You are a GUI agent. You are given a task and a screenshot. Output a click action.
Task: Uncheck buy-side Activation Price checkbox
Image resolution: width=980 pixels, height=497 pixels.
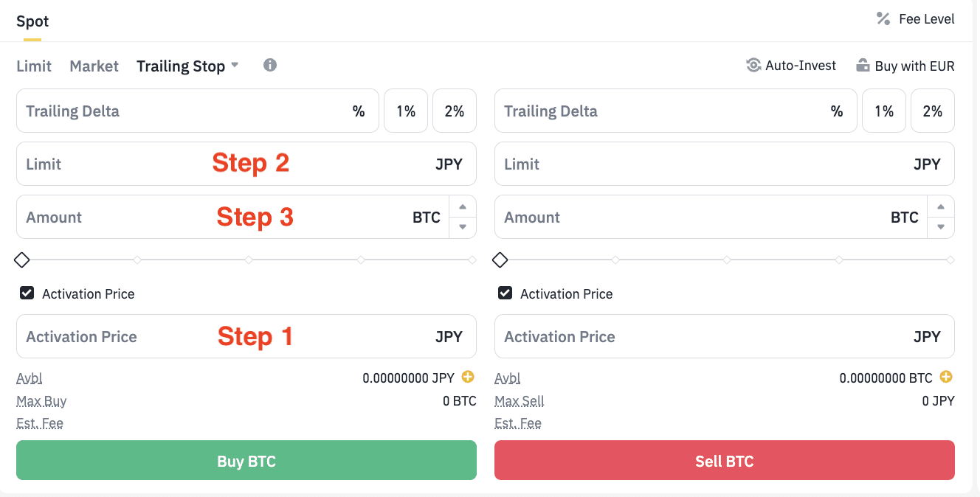click(x=27, y=293)
